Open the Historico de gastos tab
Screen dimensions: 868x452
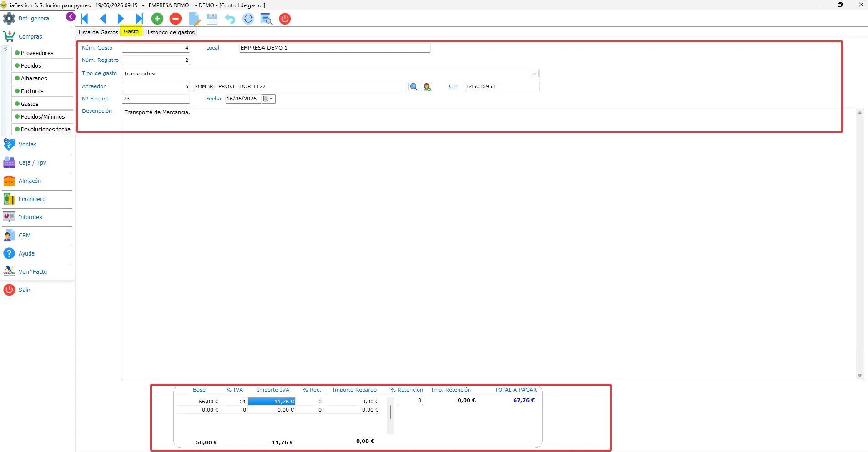170,32
